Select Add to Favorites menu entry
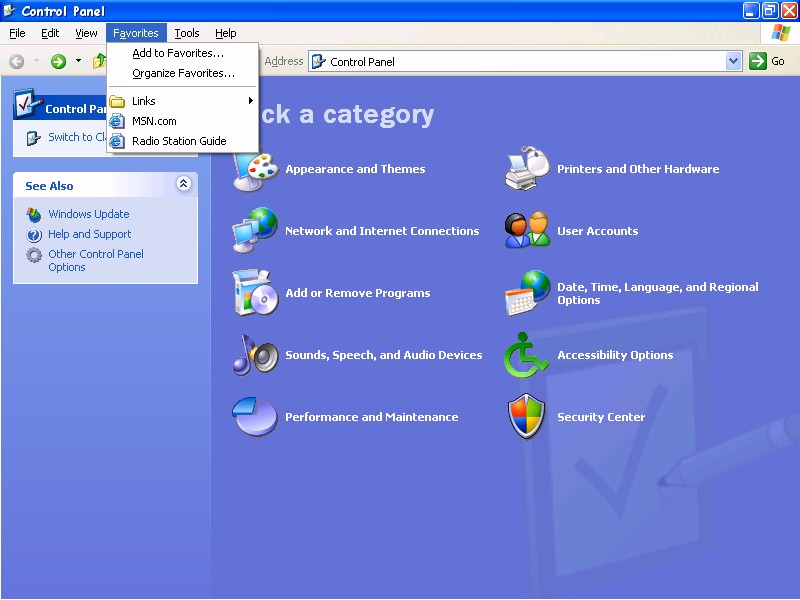 point(178,53)
